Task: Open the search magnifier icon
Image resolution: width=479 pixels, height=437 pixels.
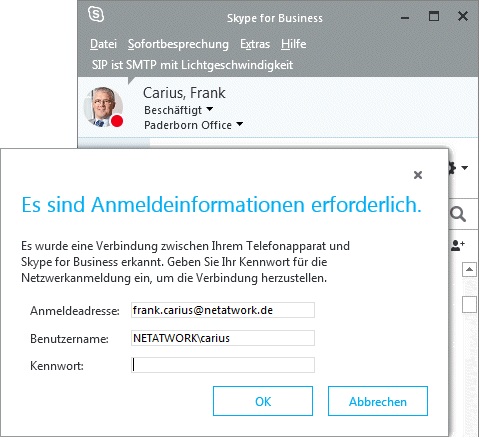Action: tap(458, 214)
